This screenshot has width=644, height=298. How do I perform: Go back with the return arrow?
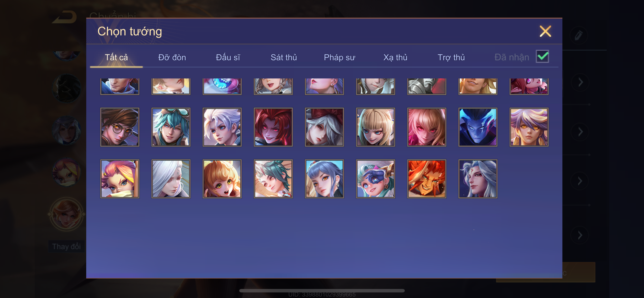click(x=64, y=17)
